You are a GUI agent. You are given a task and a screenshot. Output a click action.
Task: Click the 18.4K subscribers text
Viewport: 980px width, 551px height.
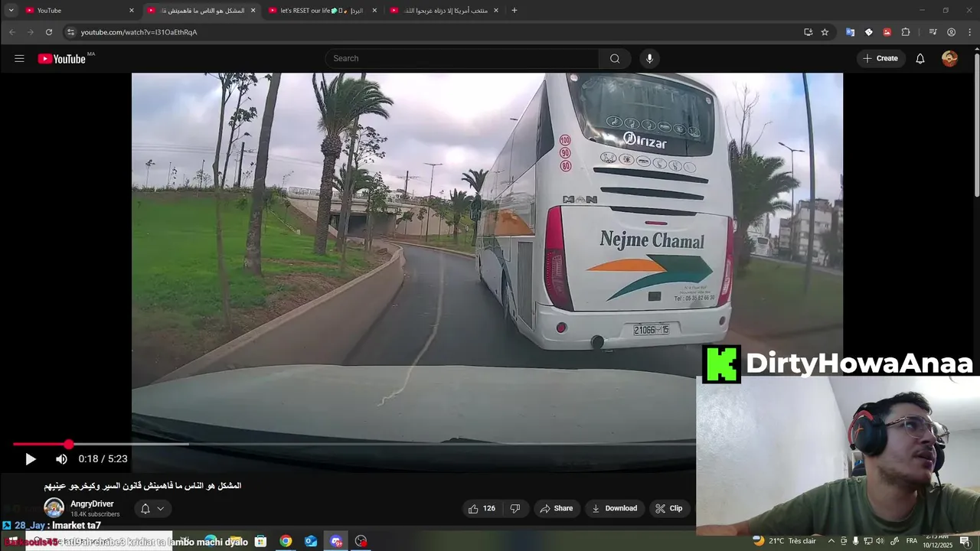click(95, 514)
